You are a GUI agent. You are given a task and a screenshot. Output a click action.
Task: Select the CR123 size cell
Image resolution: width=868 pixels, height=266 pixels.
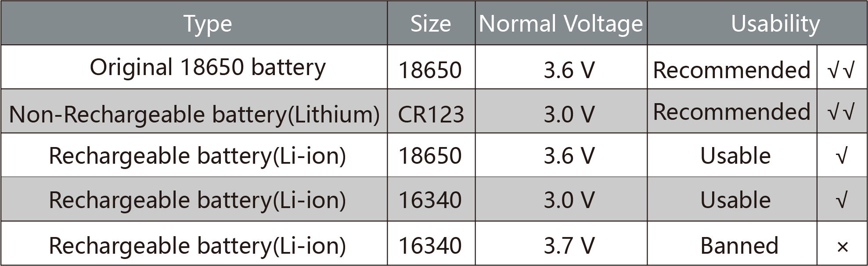coord(430,114)
